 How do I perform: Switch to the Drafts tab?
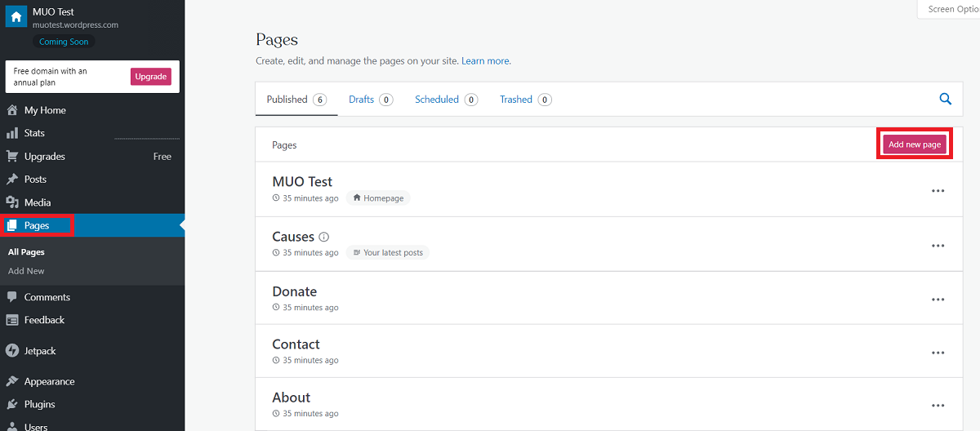[x=361, y=100]
